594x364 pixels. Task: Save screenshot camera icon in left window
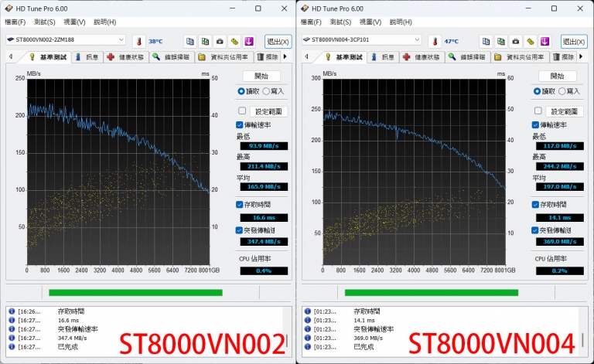220,41
